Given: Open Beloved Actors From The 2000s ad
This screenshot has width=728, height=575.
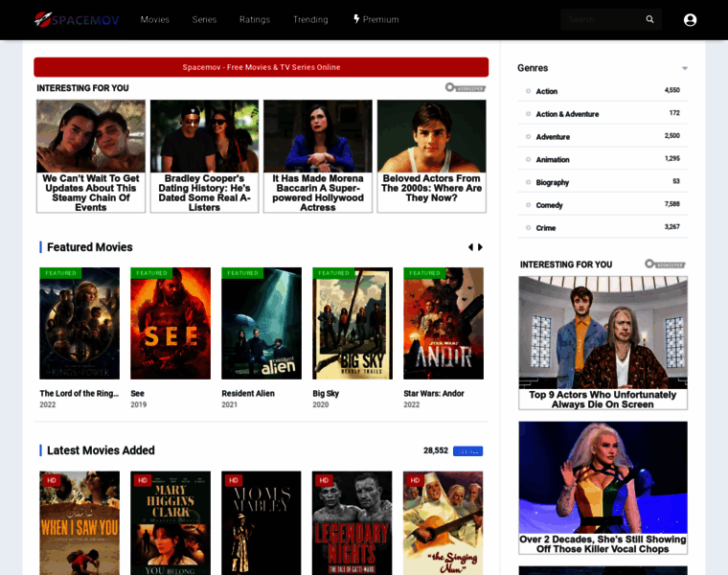Looking at the screenshot, I should pyautogui.click(x=432, y=156).
